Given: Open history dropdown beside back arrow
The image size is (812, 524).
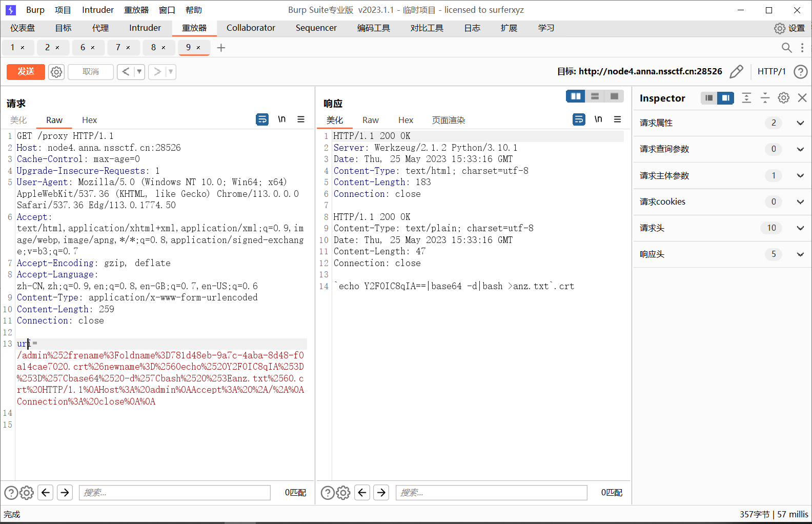Looking at the screenshot, I should [x=139, y=72].
